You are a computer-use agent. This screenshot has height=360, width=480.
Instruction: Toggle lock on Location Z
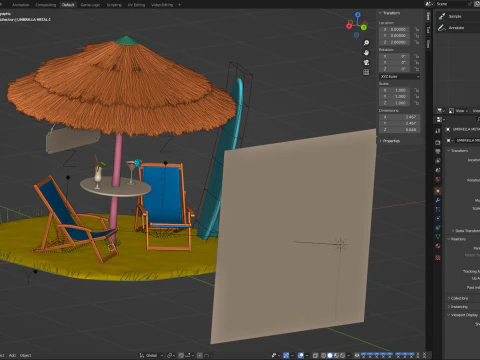[x=416, y=42]
